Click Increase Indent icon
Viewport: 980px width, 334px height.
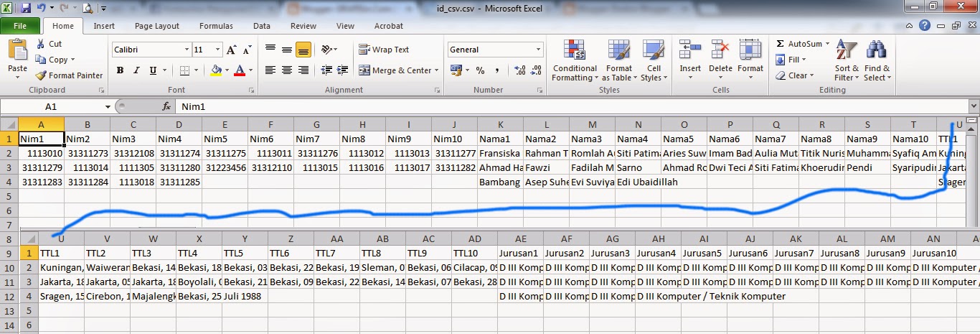click(343, 70)
